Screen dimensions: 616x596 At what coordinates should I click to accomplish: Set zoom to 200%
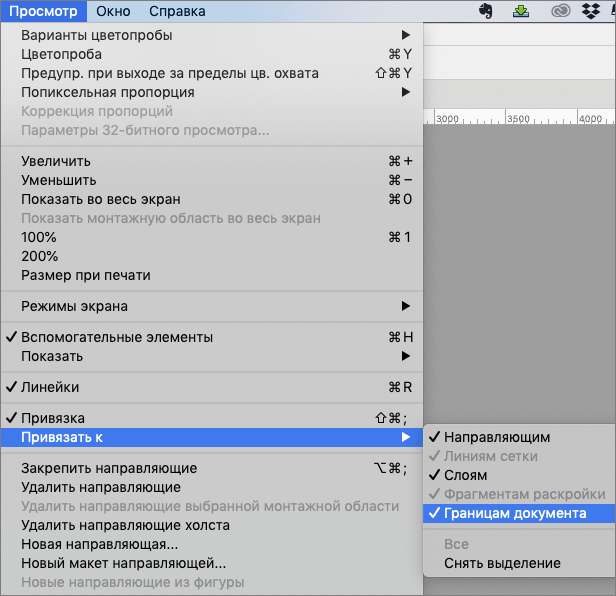(212, 256)
